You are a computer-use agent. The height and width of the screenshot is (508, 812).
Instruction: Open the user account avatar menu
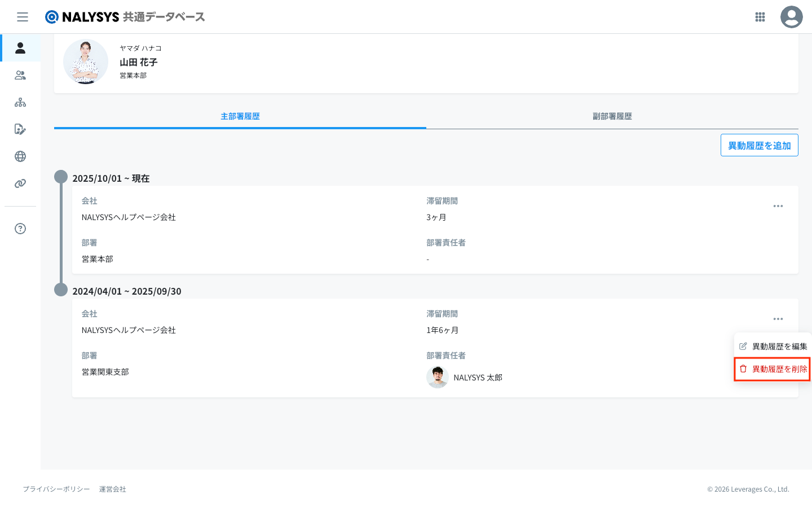[791, 17]
